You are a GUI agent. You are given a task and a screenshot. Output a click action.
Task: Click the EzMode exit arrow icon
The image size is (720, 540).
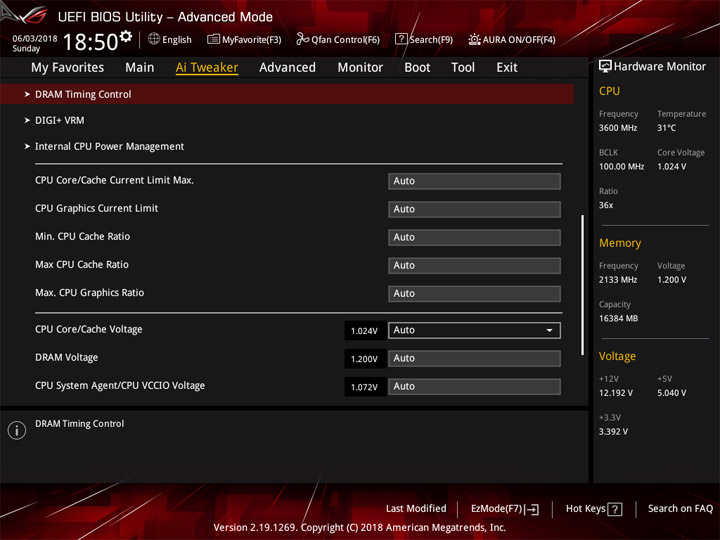[532, 509]
